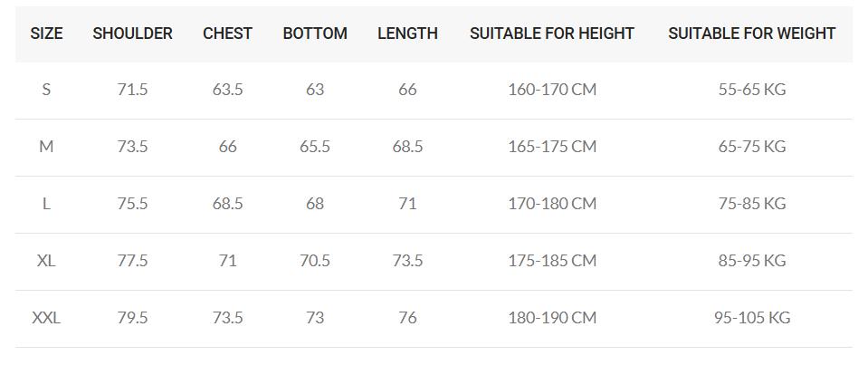Image resolution: width=868 pixels, height=365 pixels.
Task: Click the 65-75 KG weight cell
Action: [x=751, y=147]
